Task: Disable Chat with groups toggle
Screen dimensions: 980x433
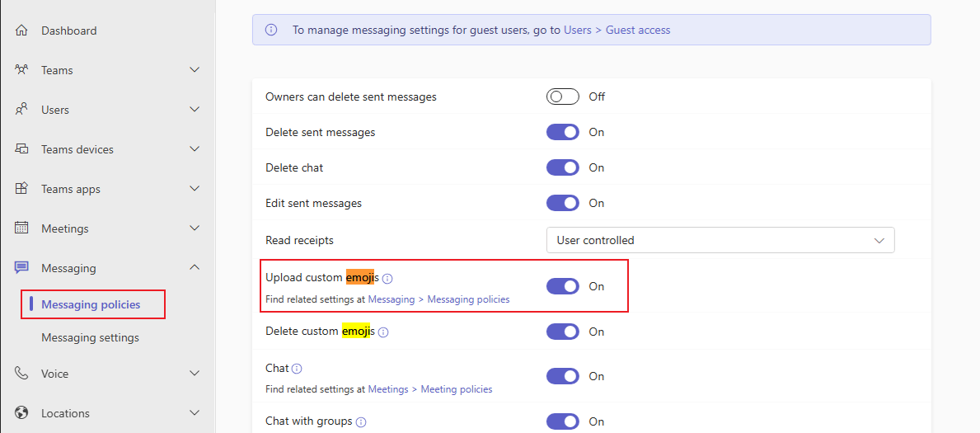Action: point(562,421)
